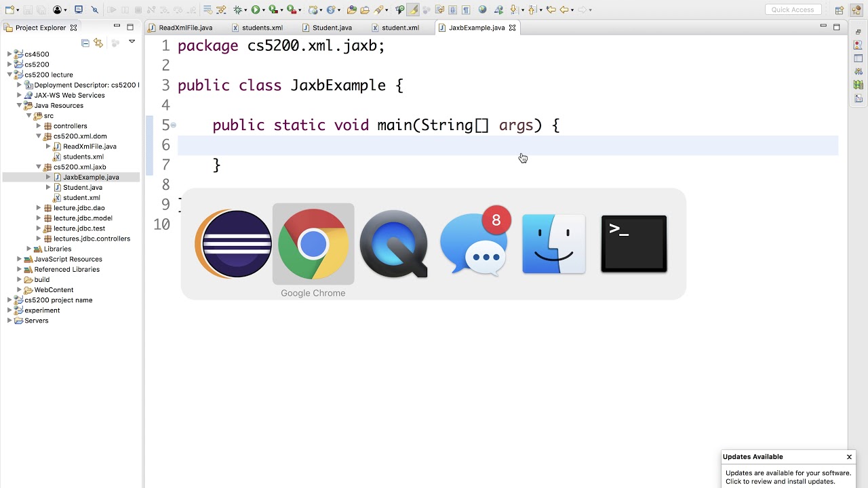Click the updates review and install message

788,477
